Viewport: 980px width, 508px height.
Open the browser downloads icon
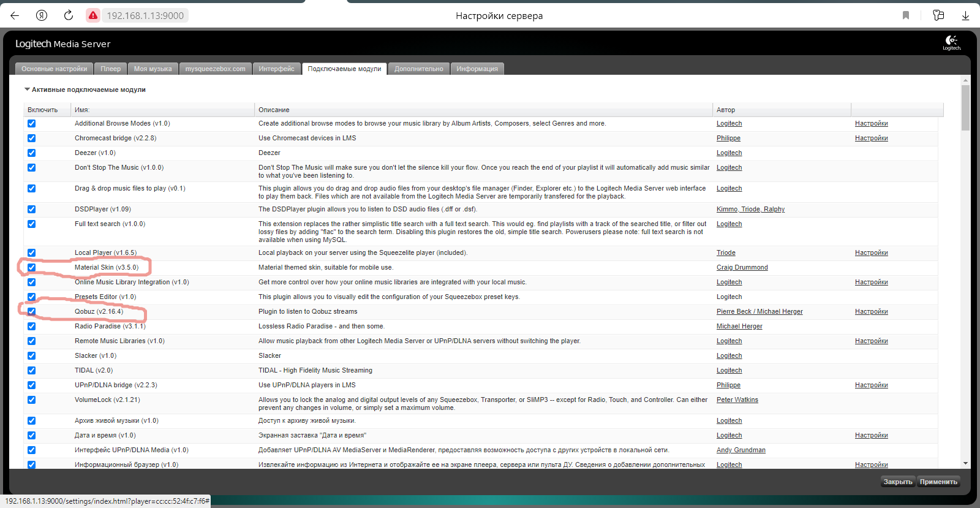click(965, 15)
